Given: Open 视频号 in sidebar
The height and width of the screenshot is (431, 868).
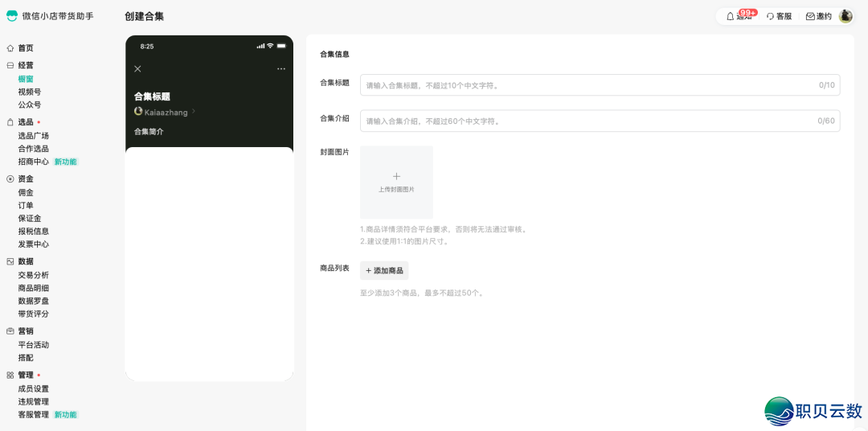Looking at the screenshot, I should tap(30, 92).
